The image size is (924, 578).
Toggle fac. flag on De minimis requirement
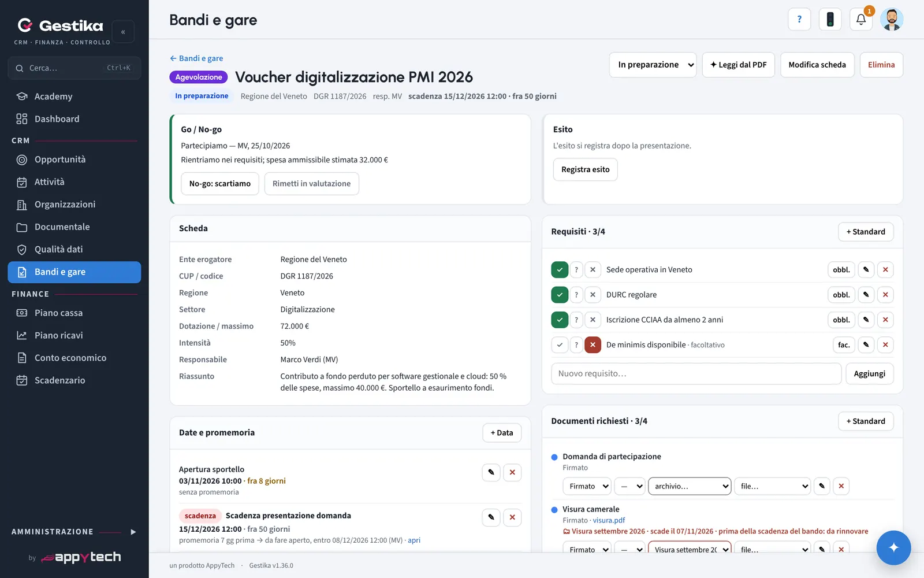(844, 345)
